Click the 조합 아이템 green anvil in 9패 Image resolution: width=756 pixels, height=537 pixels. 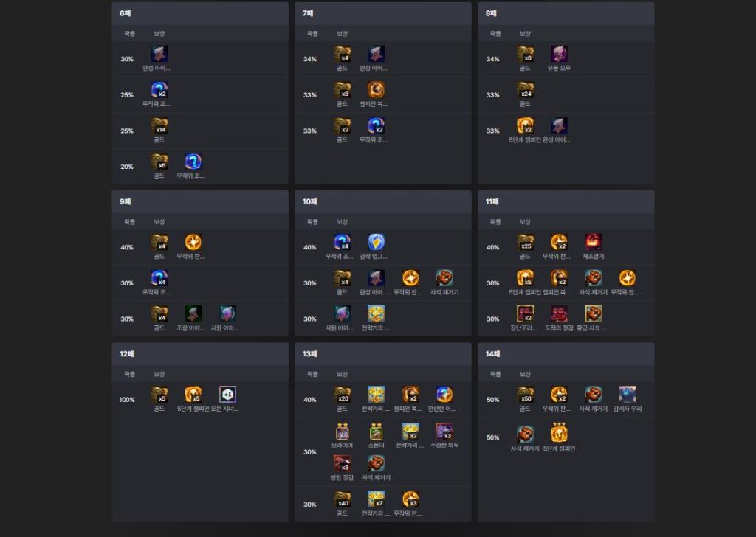(x=193, y=314)
